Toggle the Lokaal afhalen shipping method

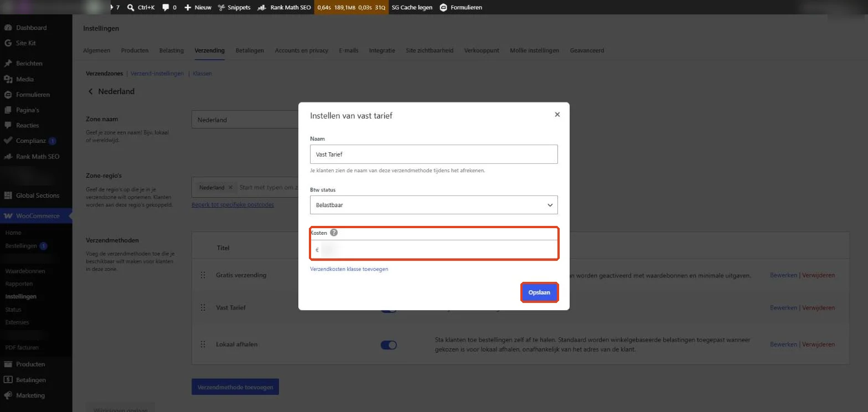(x=389, y=344)
